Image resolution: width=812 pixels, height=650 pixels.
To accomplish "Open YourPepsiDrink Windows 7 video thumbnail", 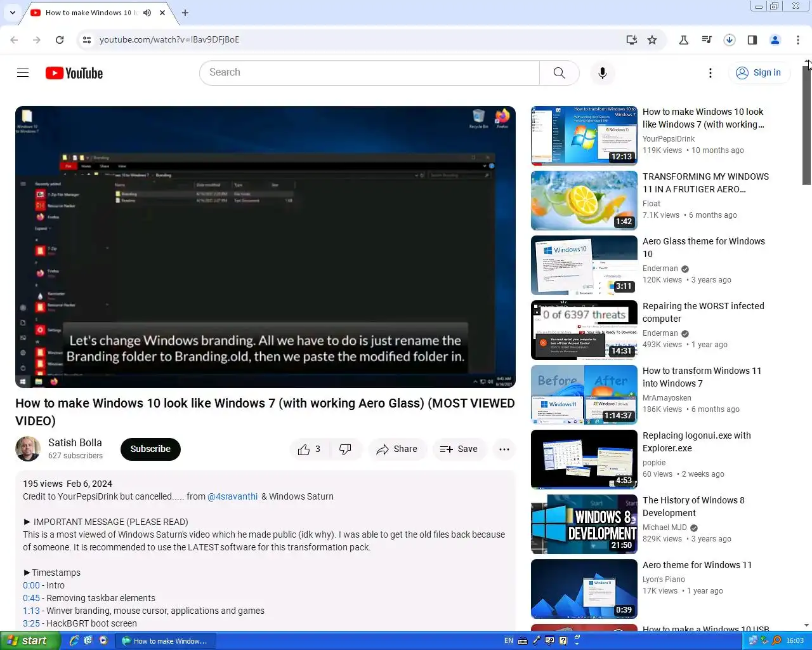I will coord(584,136).
